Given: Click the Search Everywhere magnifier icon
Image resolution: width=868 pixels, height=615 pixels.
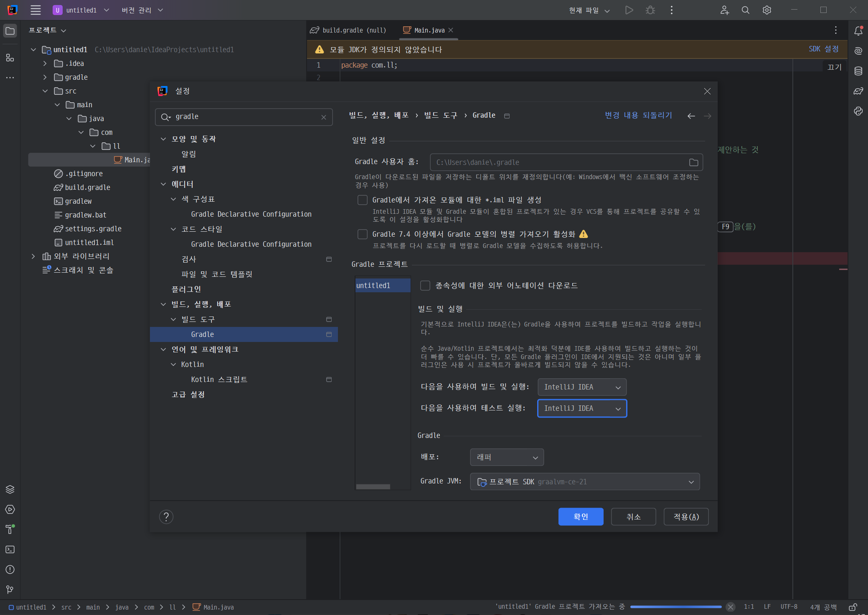Looking at the screenshot, I should pos(745,10).
